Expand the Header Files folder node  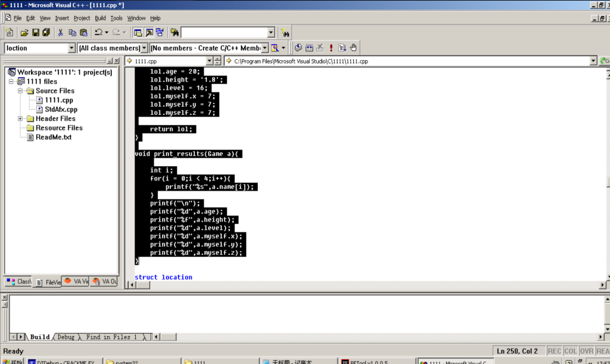tap(21, 119)
